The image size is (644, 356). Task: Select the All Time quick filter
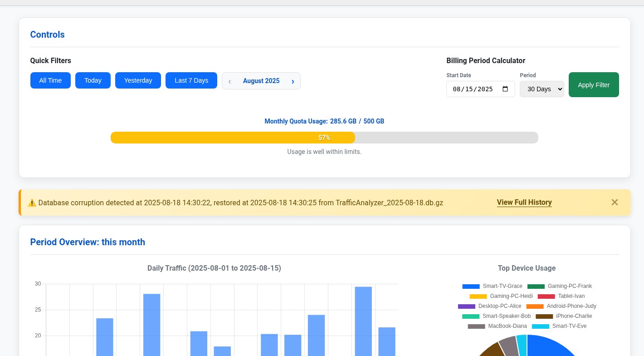click(50, 80)
